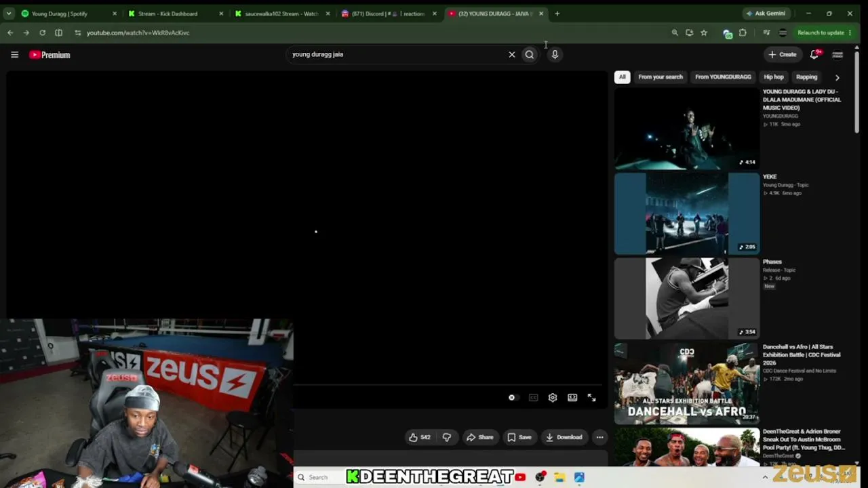Select the Rapping filter chip
The width and height of the screenshot is (868, 488).
pyautogui.click(x=806, y=77)
